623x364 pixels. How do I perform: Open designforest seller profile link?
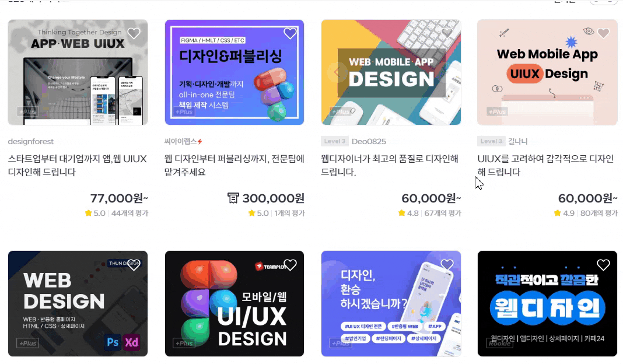pyautogui.click(x=30, y=142)
